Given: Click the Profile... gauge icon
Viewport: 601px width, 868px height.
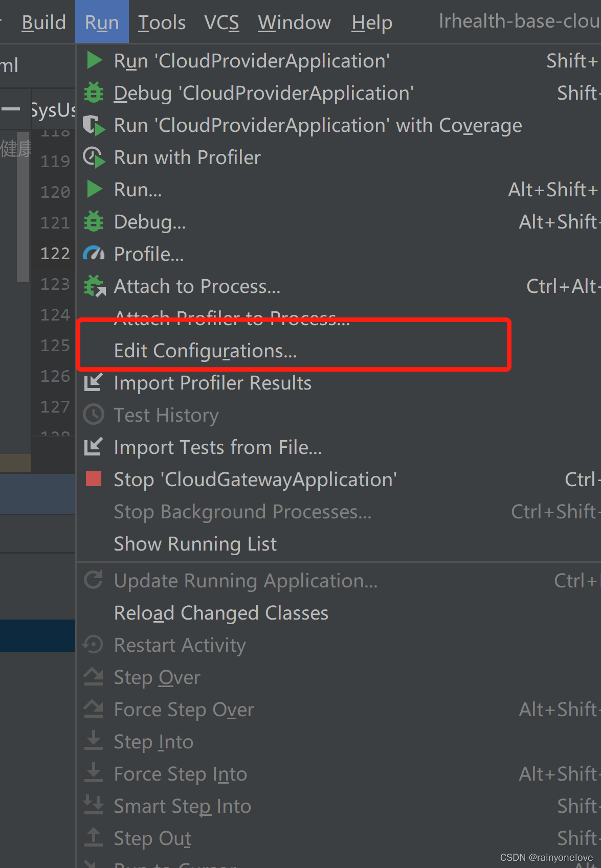Looking at the screenshot, I should [x=94, y=254].
